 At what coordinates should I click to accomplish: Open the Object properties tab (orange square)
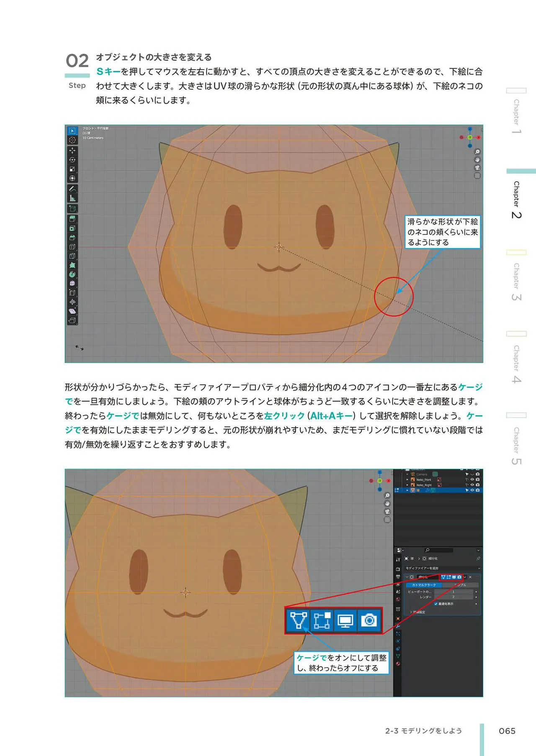(x=398, y=618)
